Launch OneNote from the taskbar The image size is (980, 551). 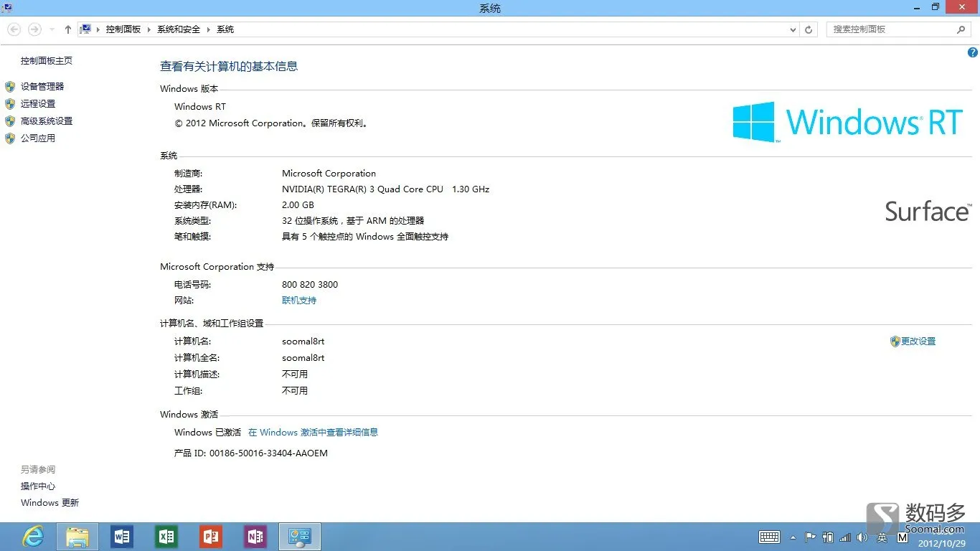click(255, 536)
